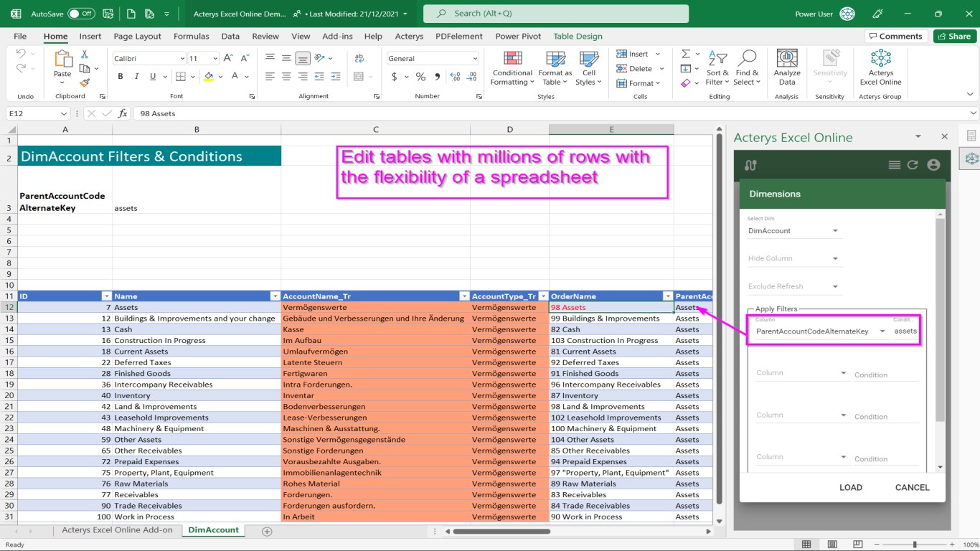Open Find & Select
980x551 pixels.
click(x=747, y=69)
